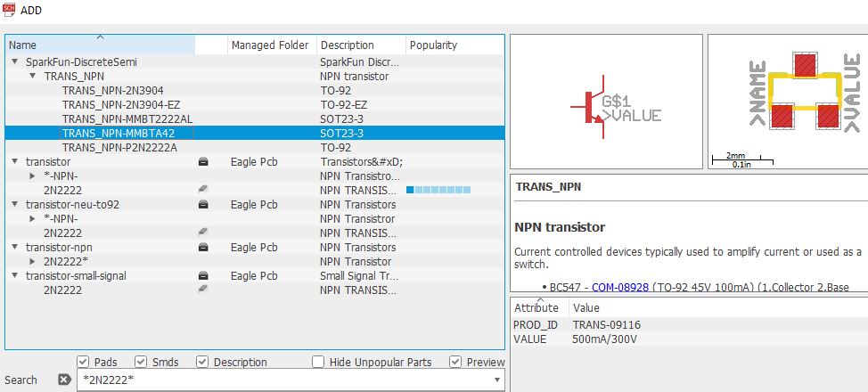
Task: Collapse the transistor-small-signal library
Action: 15,275
